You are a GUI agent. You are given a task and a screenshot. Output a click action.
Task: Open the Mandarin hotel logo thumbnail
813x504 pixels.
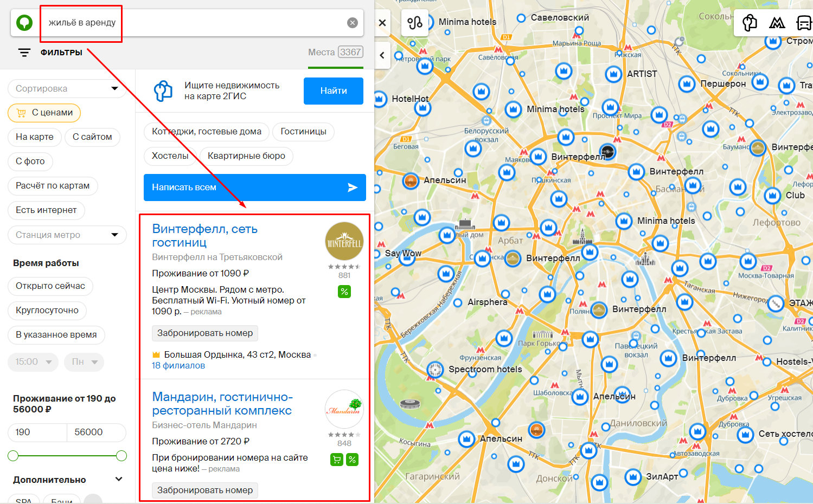[x=344, y=409]
